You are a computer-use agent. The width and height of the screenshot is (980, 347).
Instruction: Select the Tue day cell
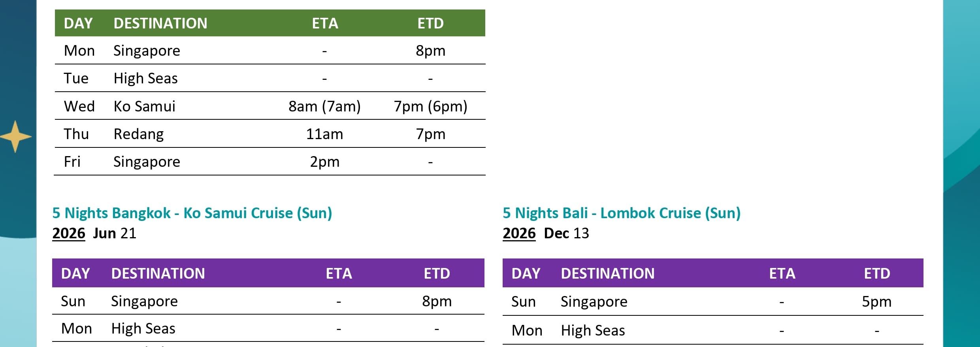(76, 78)
